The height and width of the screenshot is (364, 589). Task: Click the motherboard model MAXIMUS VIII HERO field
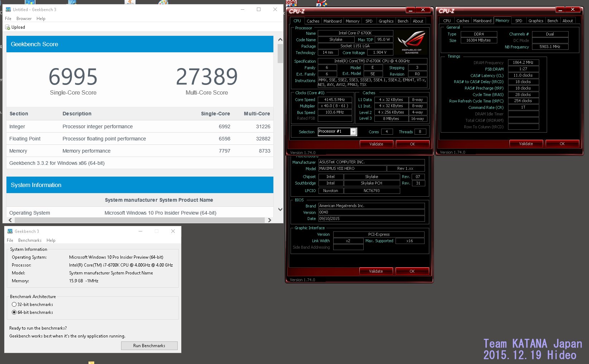(x=352, y=168)
